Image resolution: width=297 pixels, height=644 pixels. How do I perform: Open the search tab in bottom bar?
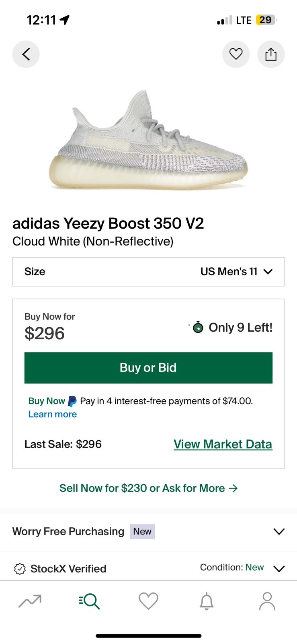click(89, 601)
